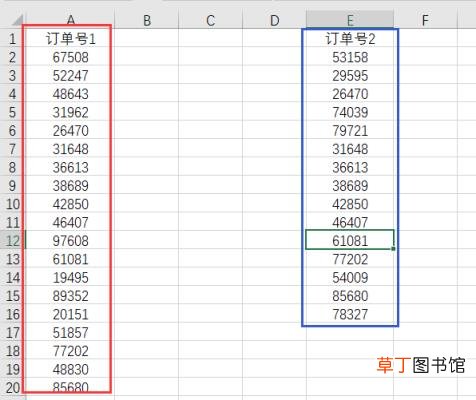This screenshot has height=400, width=476.
Task: Select column D header
Action: click(x=274, y=20)
